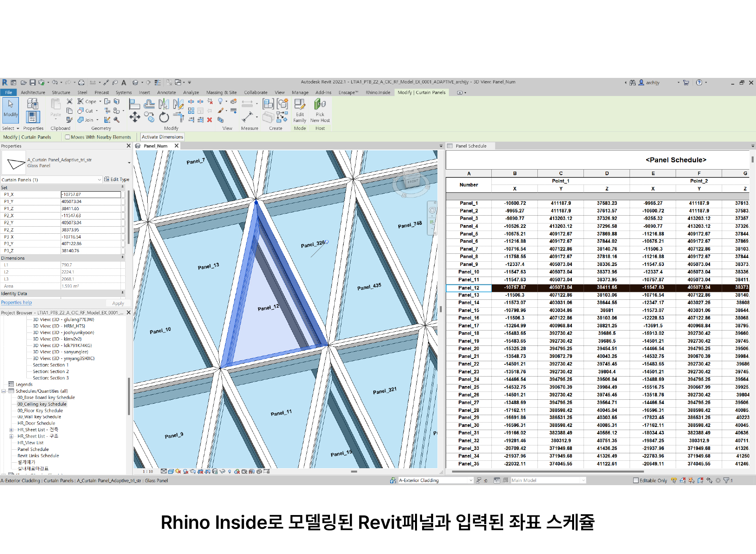Toggle the Properties palette icon
756x554 pixels.
(x=32, y=117)
